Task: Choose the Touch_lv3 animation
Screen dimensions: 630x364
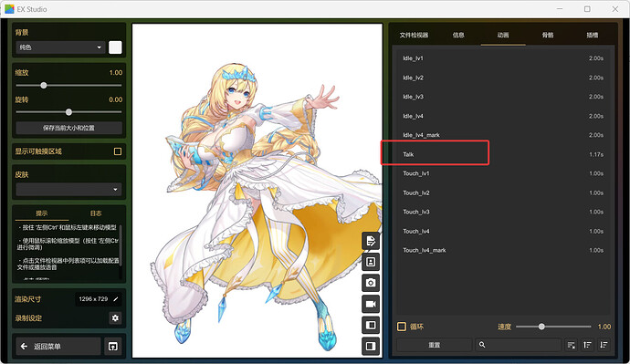Action: tap(503, 212)
